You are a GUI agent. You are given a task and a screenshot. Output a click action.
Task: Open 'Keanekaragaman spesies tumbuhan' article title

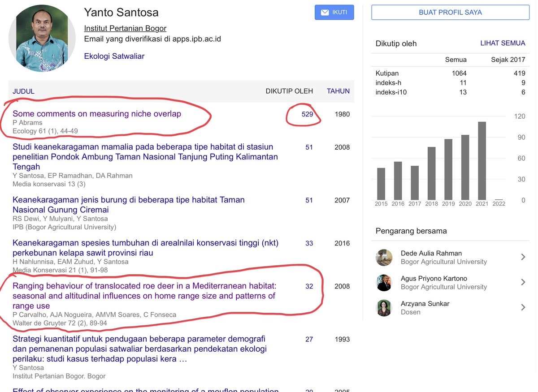pyautogui.click(x=146, y=248)
